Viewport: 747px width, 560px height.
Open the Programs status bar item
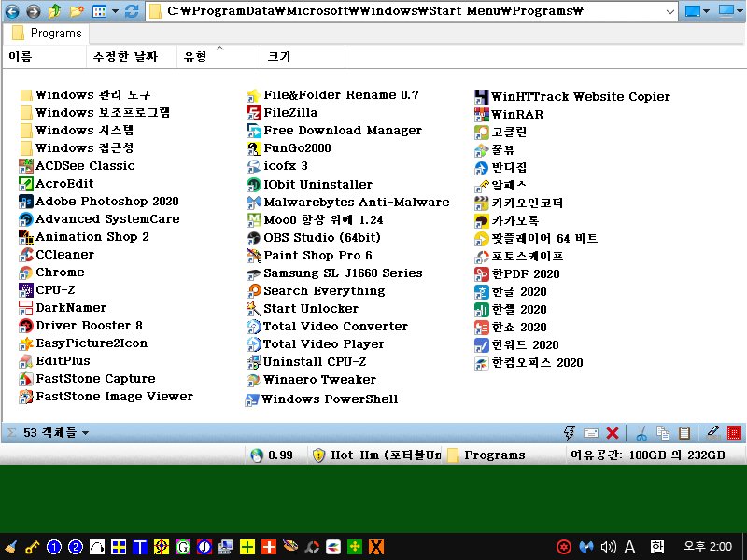[x=486, y=455]
